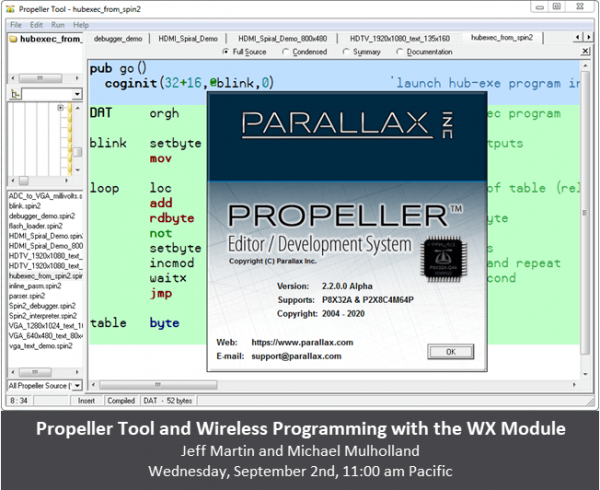Click the tab scroll right arrow

point(588,37)
